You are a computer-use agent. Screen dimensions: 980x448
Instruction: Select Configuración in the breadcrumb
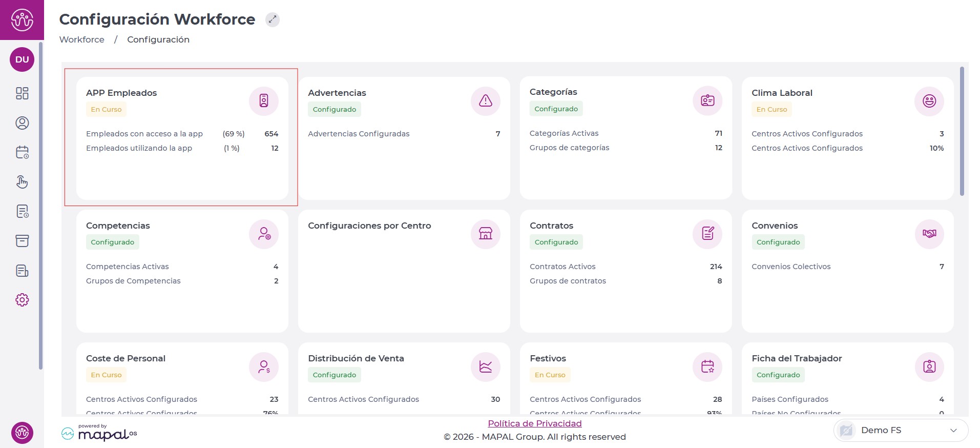coord(158,39)
